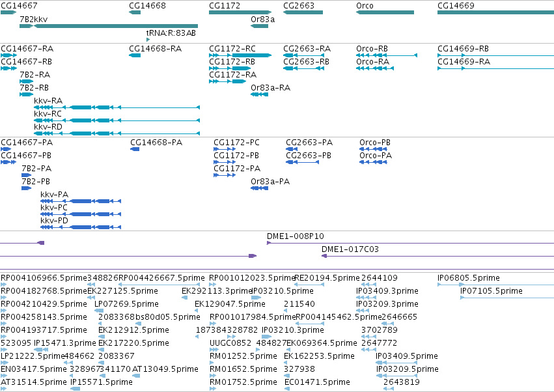Click the AT13049.5prime cDNA label
The height and width of the screenshot is (392, 554).
pos(165,369)
